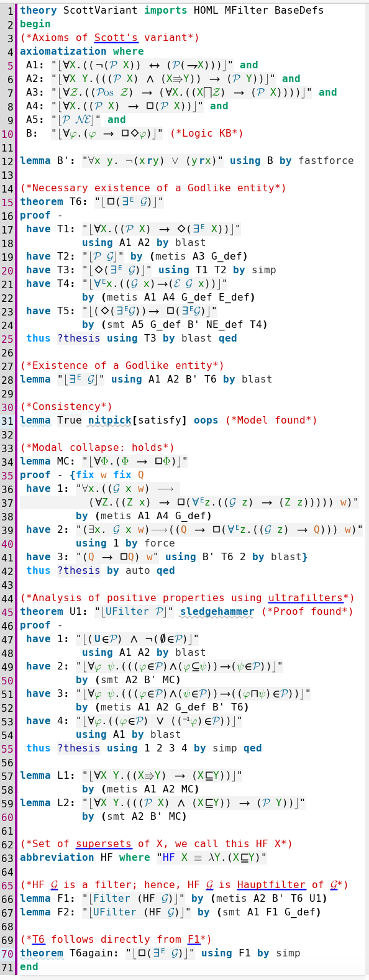Click the "have T4:" statement
The image size is (369, 980).
pyautogui.click(x=51, y=284)
